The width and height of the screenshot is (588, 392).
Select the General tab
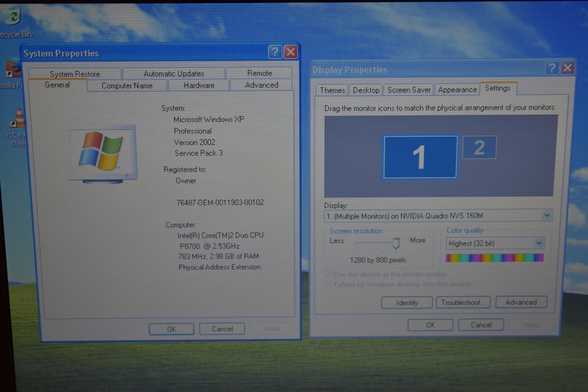[x=57, y=85]
